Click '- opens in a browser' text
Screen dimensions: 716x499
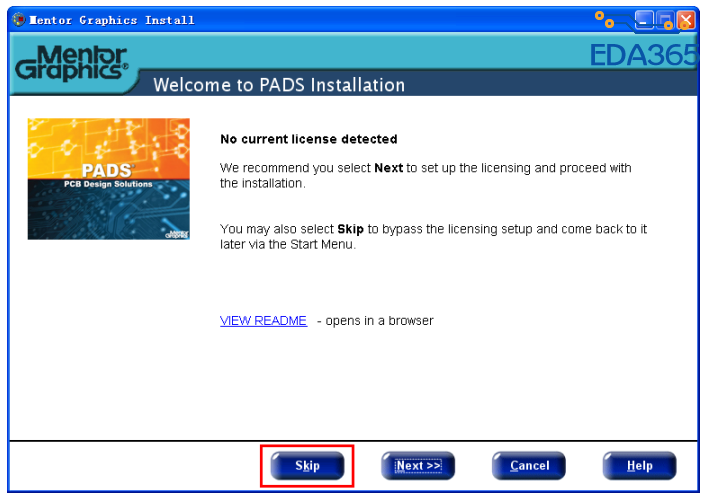pos(375,321)
